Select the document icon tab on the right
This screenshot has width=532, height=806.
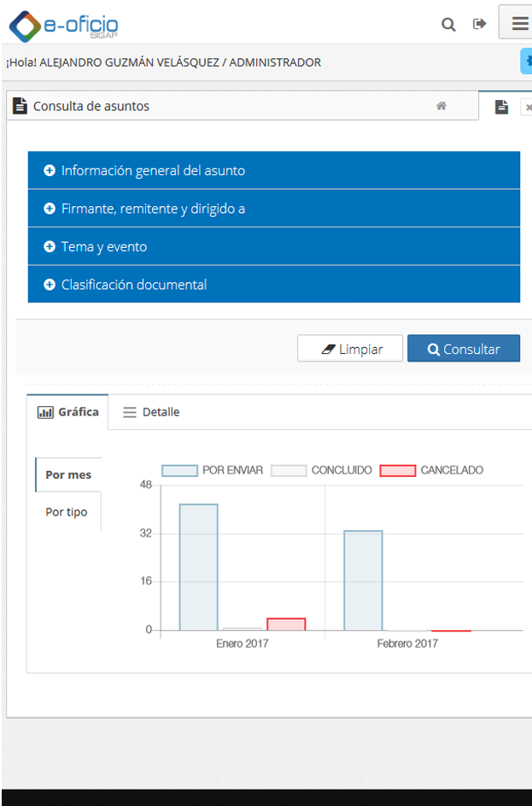[502, 106]
